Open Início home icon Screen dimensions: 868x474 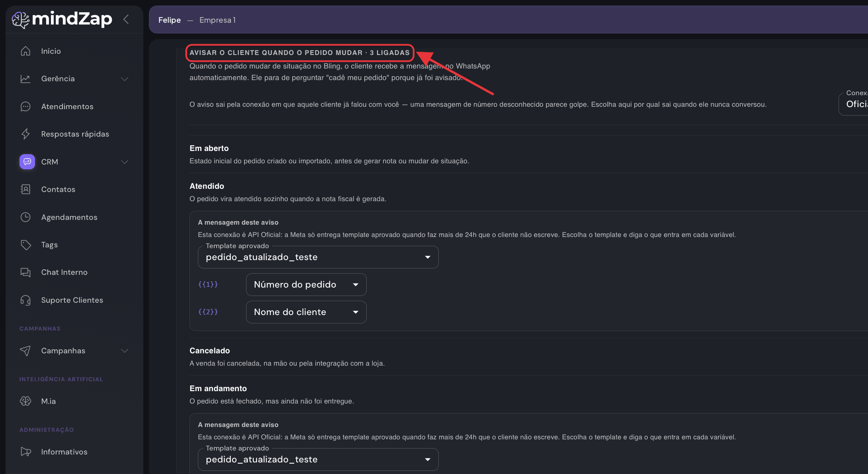[25, 51]
